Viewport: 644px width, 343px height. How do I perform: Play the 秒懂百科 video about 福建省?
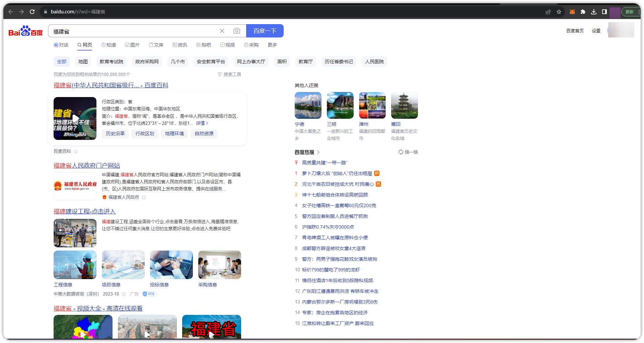[x=75, y=118]
